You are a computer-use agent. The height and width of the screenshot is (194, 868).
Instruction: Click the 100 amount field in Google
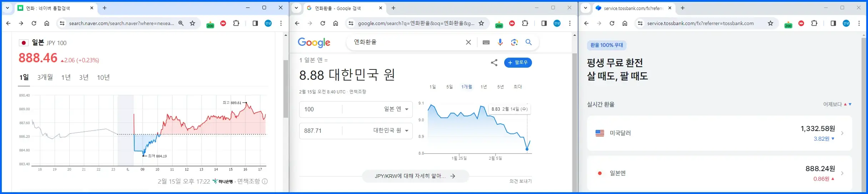coord(321,109)
